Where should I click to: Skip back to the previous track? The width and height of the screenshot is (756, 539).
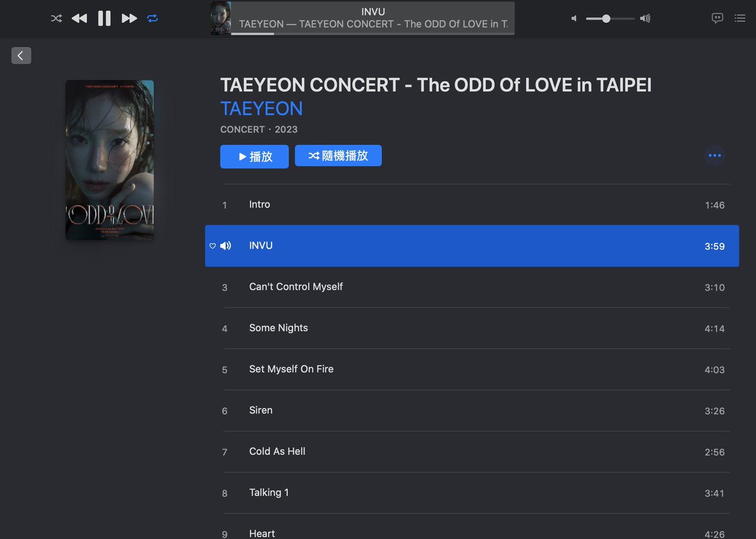click(79, 18)
